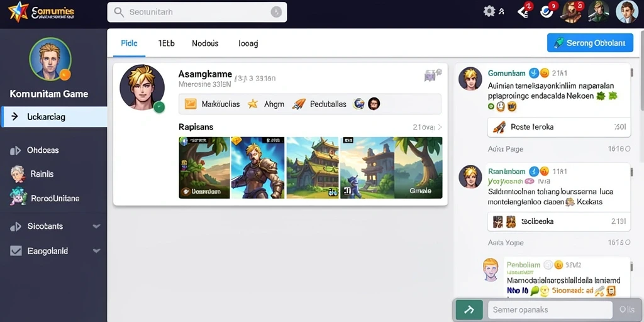Switch to the 1Etb tab
This screenshot has width=644, height=322.
click(166, 43)
